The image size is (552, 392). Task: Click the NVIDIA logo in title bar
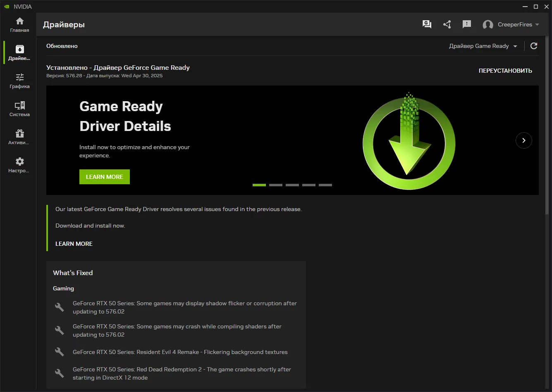click(x=7, y=7)
